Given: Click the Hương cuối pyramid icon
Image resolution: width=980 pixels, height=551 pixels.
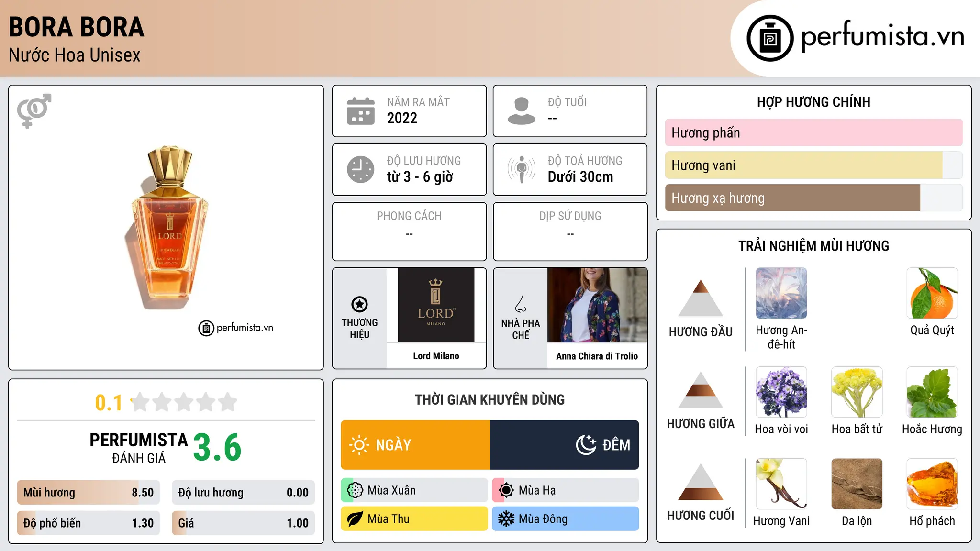Looking at the screenshot, I should pyautogui.click(x=701, y=482).
